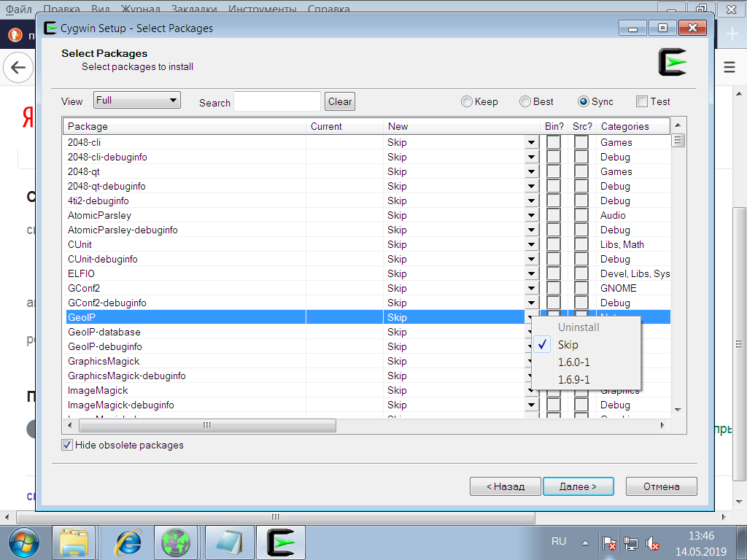Viewport: 747px width, 560px height.
Task: Click the browser back arrow button
Action: pyautogui.click(x=18, y=68)
